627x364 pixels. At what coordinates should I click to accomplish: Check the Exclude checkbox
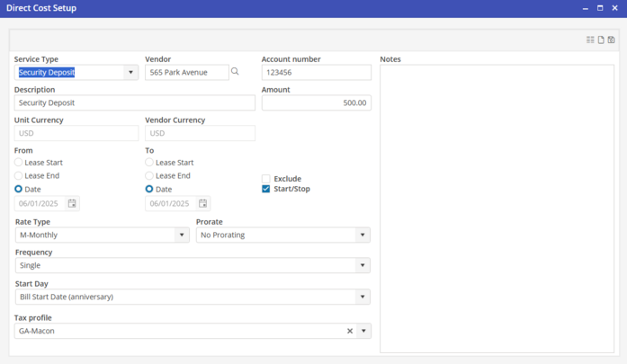point(266,179)
